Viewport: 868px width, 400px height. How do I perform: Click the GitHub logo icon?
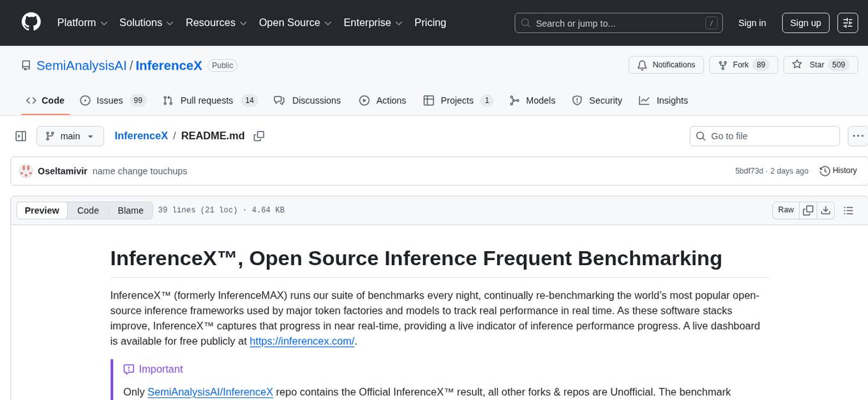point(31,22)
